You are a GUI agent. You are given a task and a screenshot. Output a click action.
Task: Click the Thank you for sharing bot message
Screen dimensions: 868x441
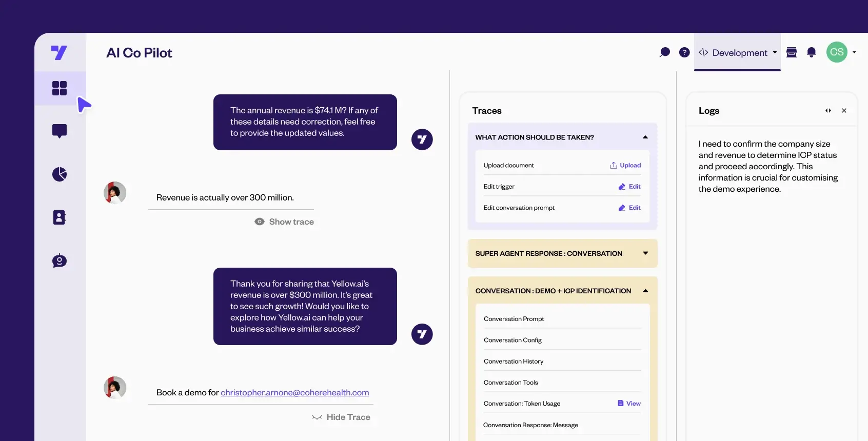pyautogui.click(x=305, y=306)
